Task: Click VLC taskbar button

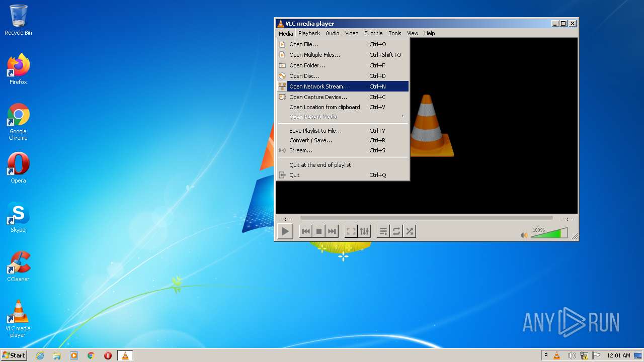Action: [125, 355]
